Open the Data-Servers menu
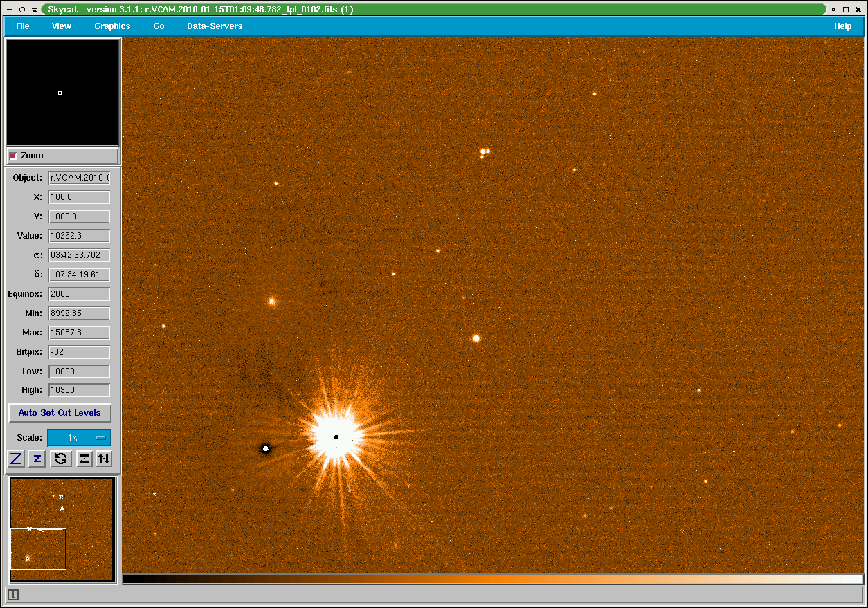 click(x=215, y=26)
